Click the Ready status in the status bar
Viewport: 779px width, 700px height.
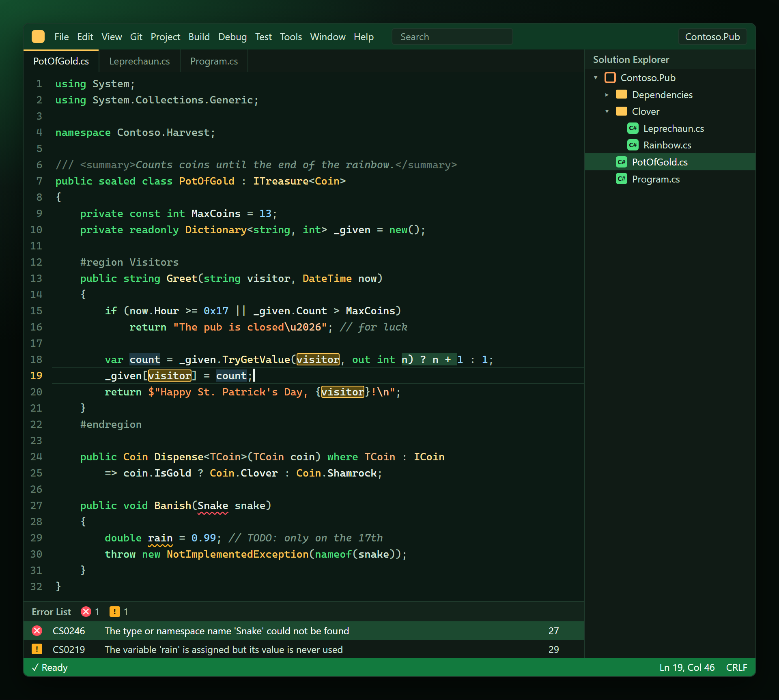[49, 668]
